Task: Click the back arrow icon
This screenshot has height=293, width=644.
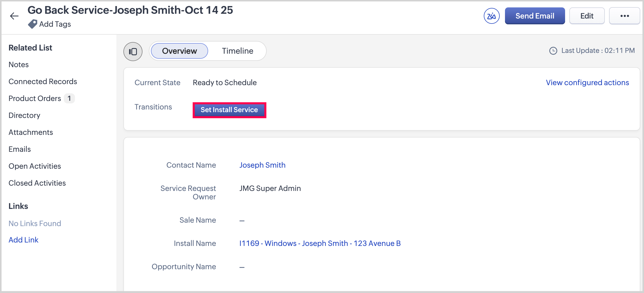Action: coord(14,16)
